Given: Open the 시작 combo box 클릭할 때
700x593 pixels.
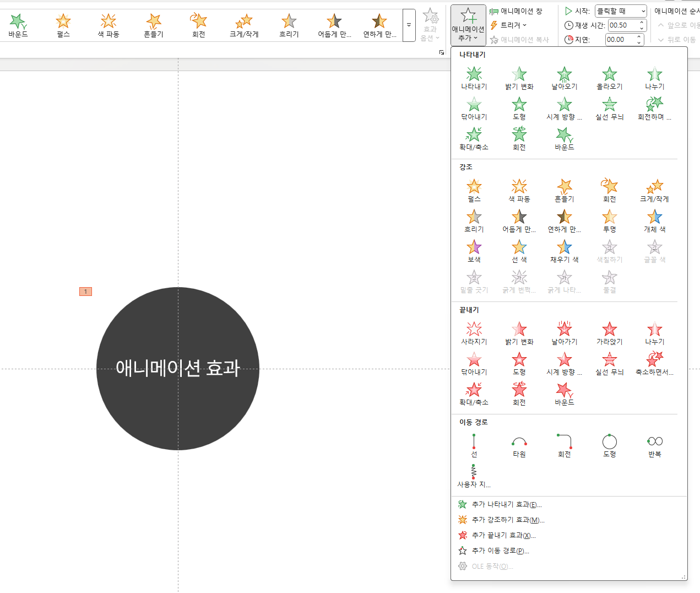Looking at the screenshot, I should [x=621, y=11].
